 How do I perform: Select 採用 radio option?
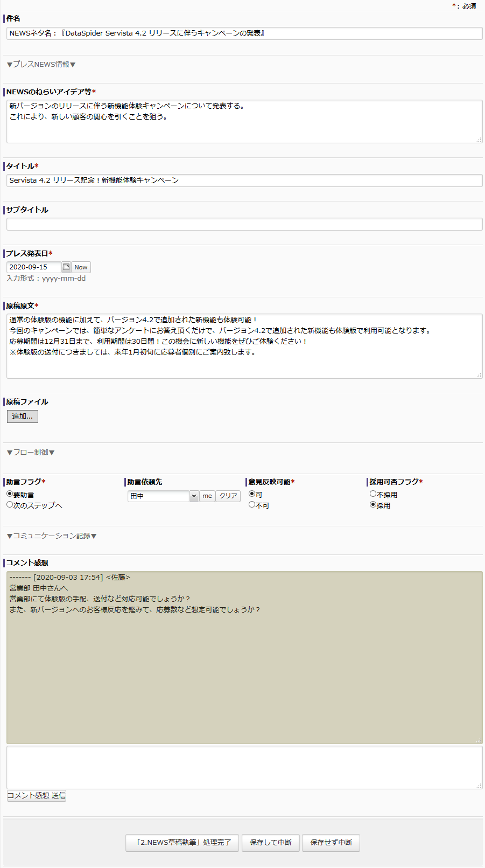tap(373, 505)
